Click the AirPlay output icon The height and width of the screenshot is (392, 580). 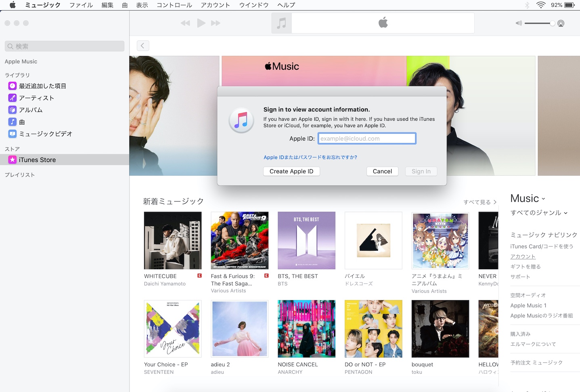pyautogui.click(x=561, y=23)
